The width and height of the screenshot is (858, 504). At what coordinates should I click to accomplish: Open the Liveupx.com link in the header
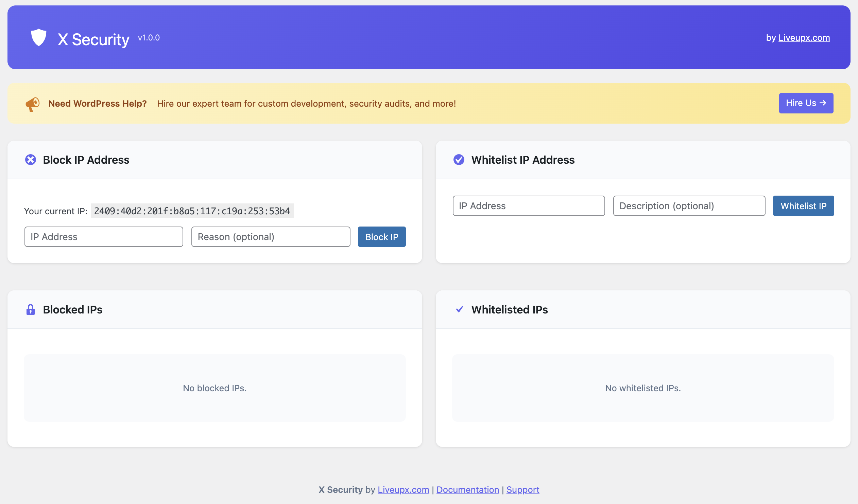pos(804,38)
